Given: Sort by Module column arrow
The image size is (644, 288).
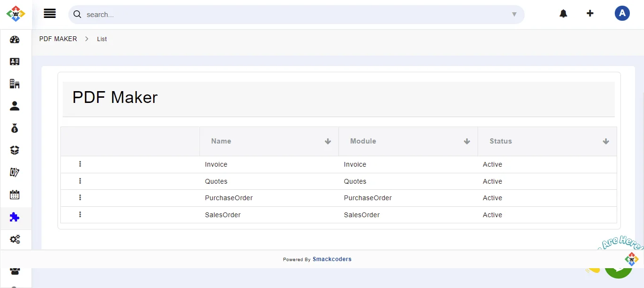Looking at the screenshot, I should click(467, 142).
